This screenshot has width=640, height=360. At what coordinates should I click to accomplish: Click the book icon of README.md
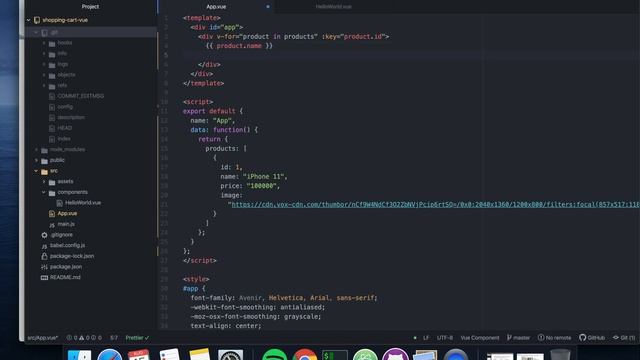pyautogui.click(x=44, y=278)
